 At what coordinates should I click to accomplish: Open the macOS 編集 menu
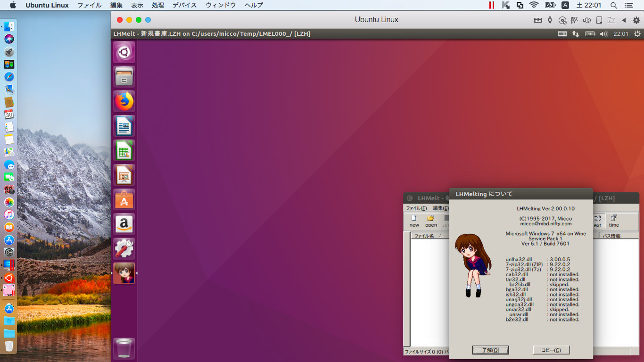tap(116, 5)
